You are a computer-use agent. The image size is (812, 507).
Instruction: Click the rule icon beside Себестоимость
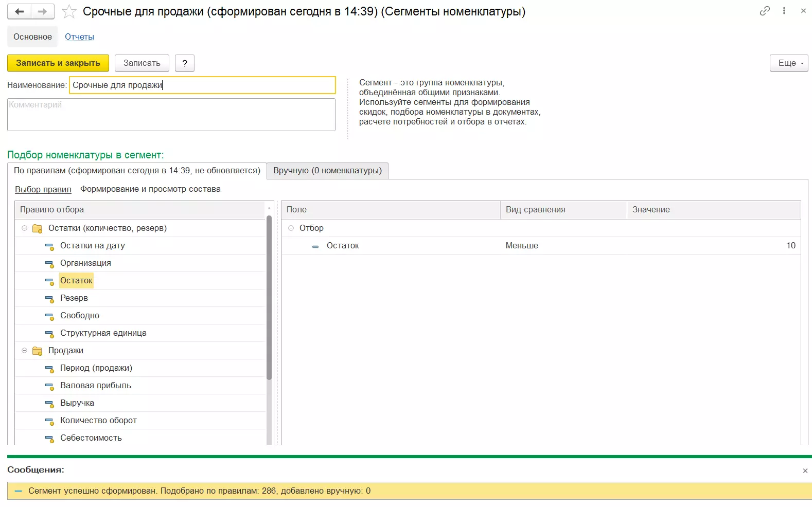point(49,439)
